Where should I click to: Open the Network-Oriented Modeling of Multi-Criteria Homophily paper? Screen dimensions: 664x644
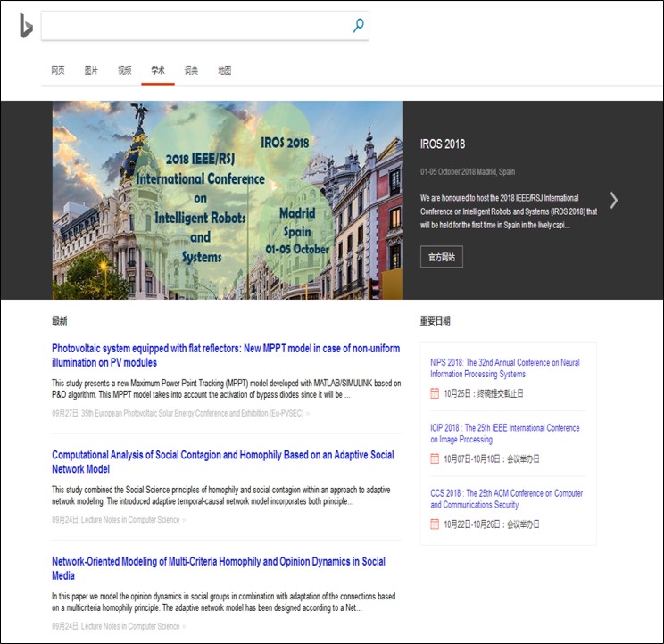pyautogui.click(x=219, y=568)
